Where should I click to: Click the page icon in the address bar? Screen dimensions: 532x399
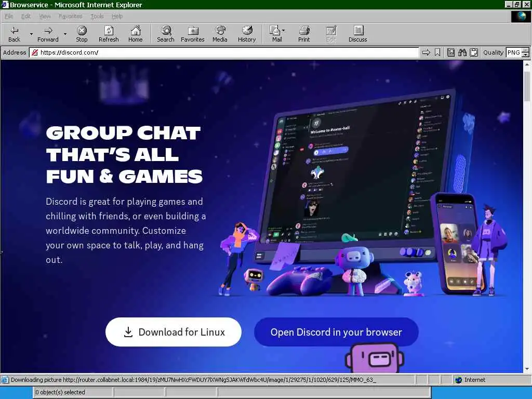tap(34, 52)
